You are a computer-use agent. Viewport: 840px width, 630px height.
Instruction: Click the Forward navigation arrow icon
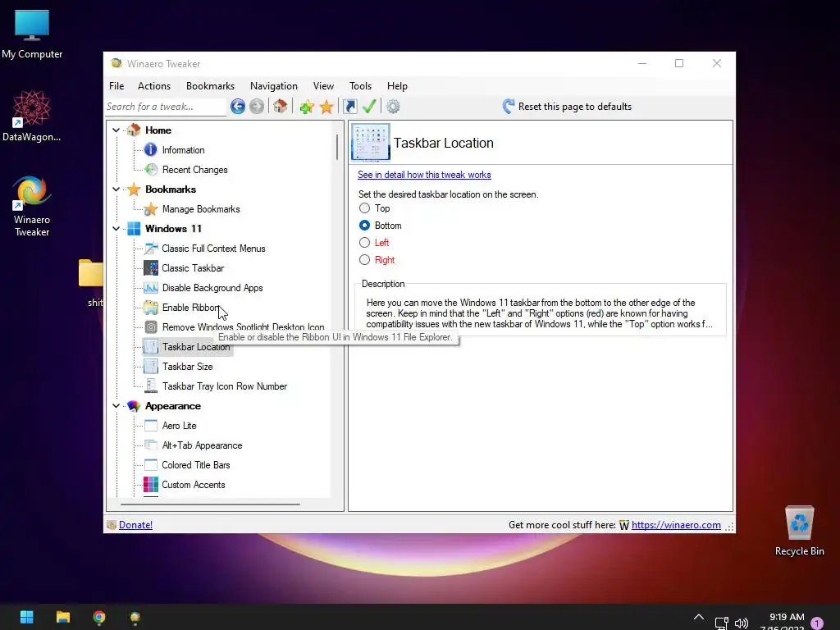(257, 107)
